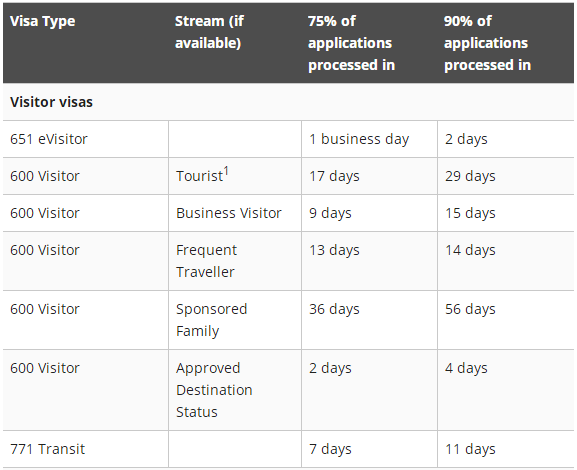The image size is (577, 470).
Task: Click the Tourist footnote superscript 1
Action: 226,171
